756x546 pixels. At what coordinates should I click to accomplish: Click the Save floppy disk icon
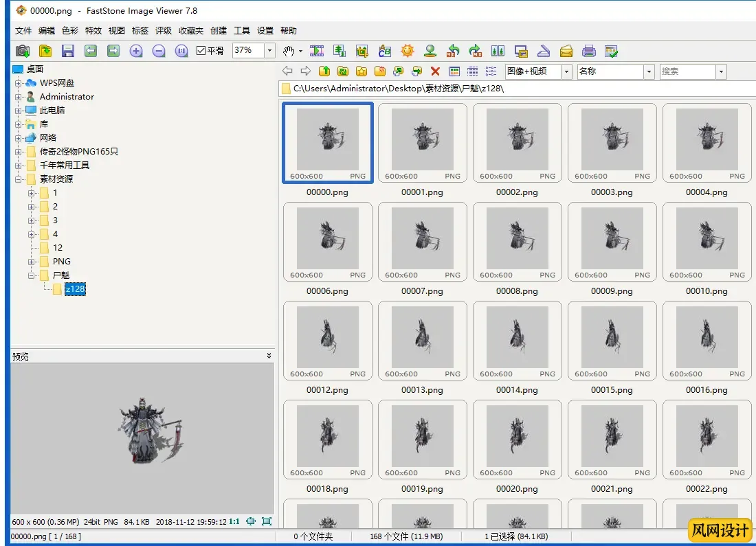(x=67, y=51)
